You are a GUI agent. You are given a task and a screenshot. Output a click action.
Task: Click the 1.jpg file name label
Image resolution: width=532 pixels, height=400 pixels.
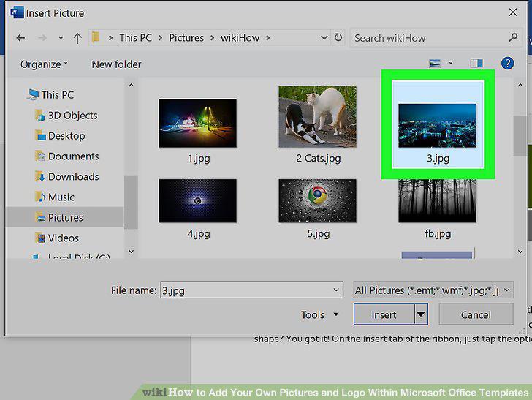199,158
